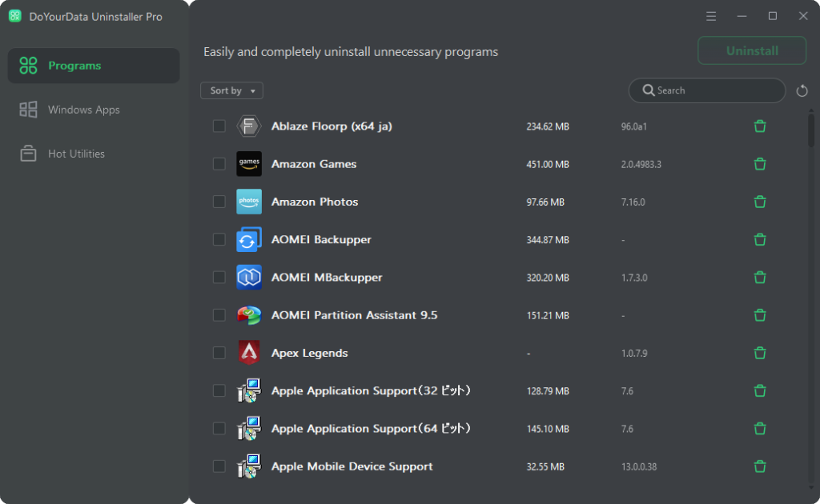Select 'Apple Mobile Device Support' name
The image size is (820, 504).
(352, 466)
